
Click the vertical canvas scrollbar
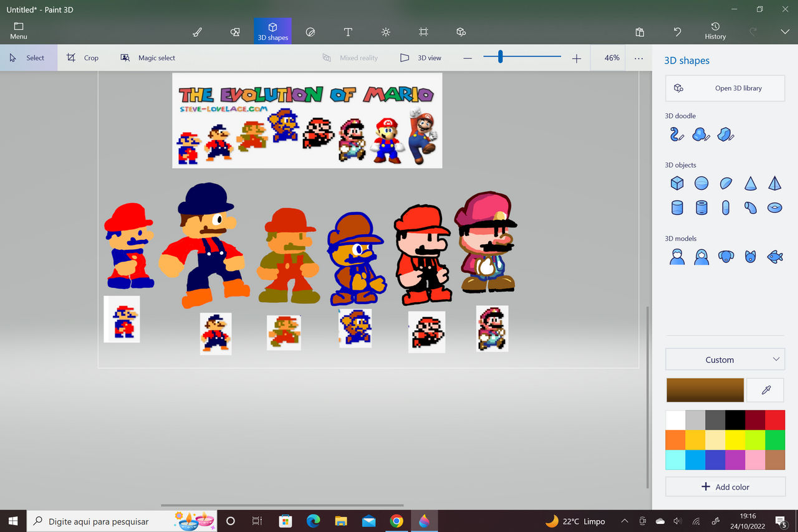point(648,397)
